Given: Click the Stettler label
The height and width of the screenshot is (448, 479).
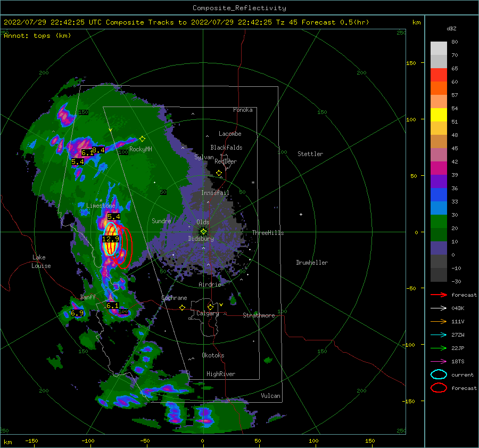Looking at the screenshot, I should pos(310,154).
